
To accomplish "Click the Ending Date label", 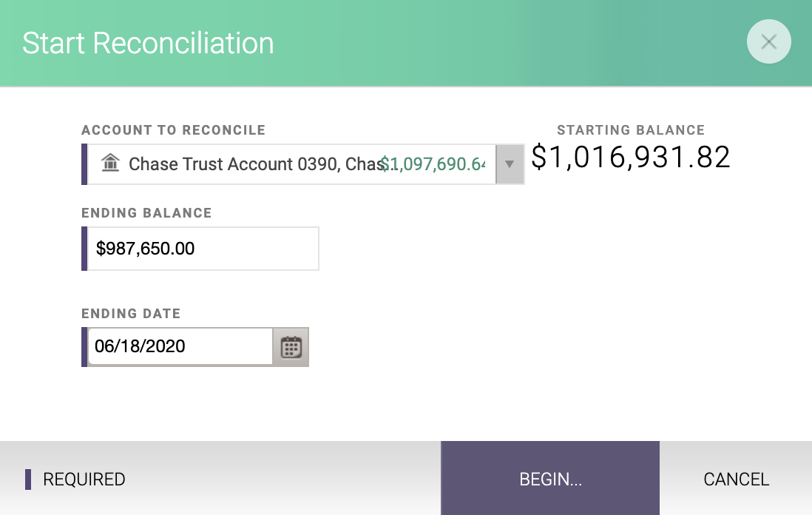I will pos(131,314).
